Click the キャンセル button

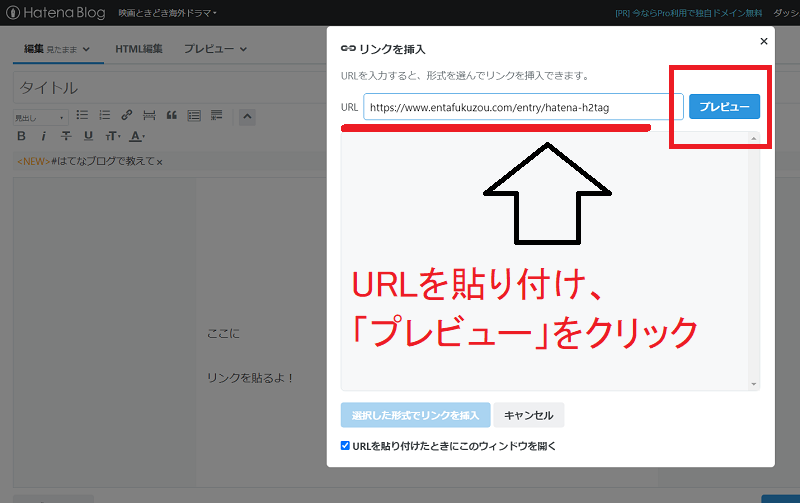click(x=529, y=415)
